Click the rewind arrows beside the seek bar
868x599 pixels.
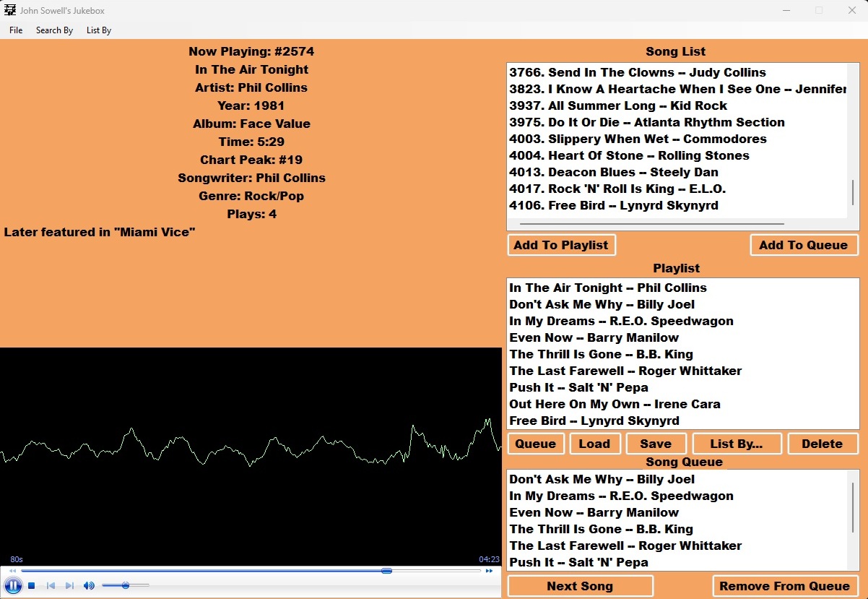tap(12, 571)
